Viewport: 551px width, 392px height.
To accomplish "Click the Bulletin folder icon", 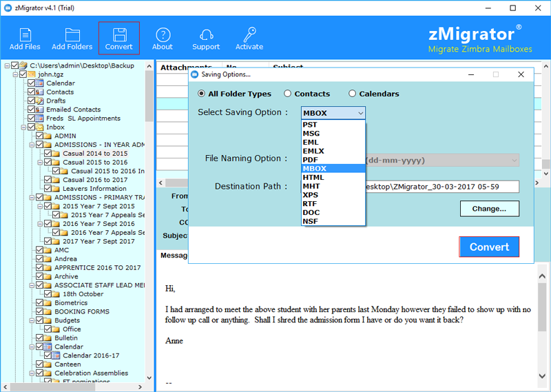I will coord(48,338).
